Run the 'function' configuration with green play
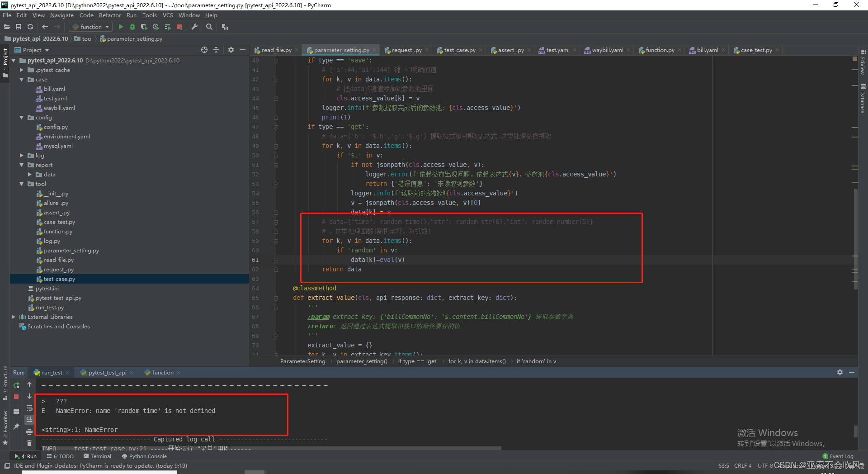The width and height of the screenshot is (868, 474). click(121, 27)
